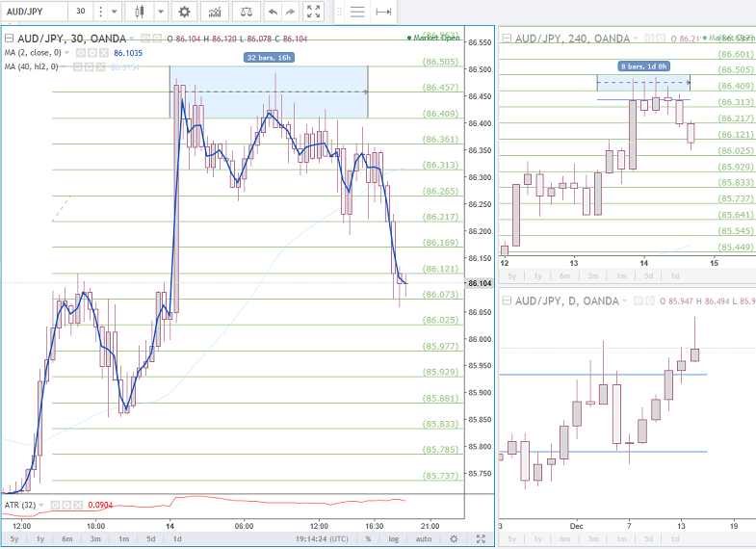Click the 86.104 current price label
The image size is (756, 549).
click(x=480, y=283)
